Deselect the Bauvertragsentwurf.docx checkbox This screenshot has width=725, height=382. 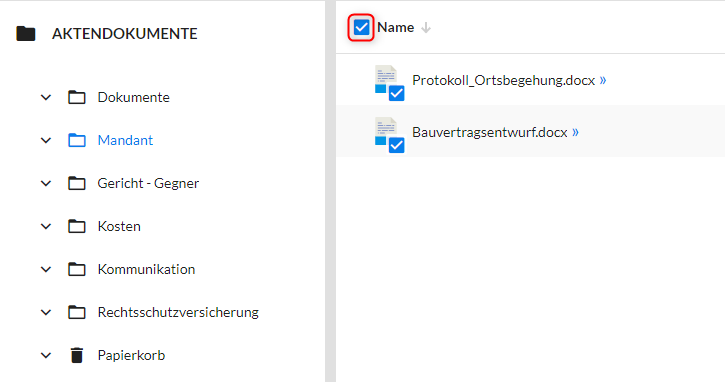(x=396, y=145)
